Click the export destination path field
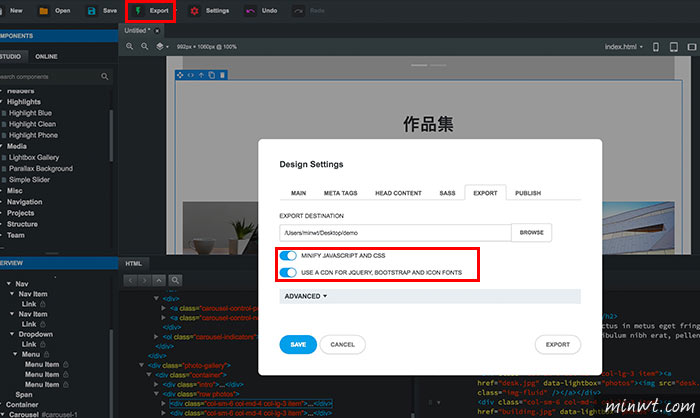Screen dimensions: 700x418 pyautogui.click(x=395, y=233)
